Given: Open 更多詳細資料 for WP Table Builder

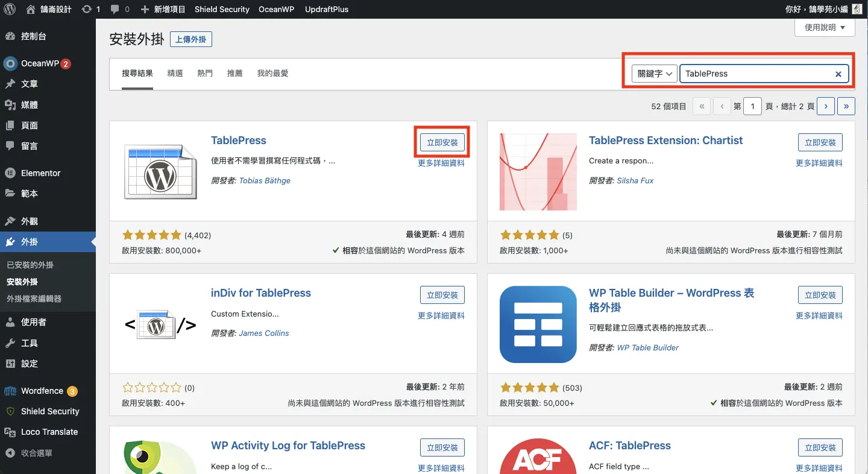Looking at the screenshot, I should tap(819, 315).
